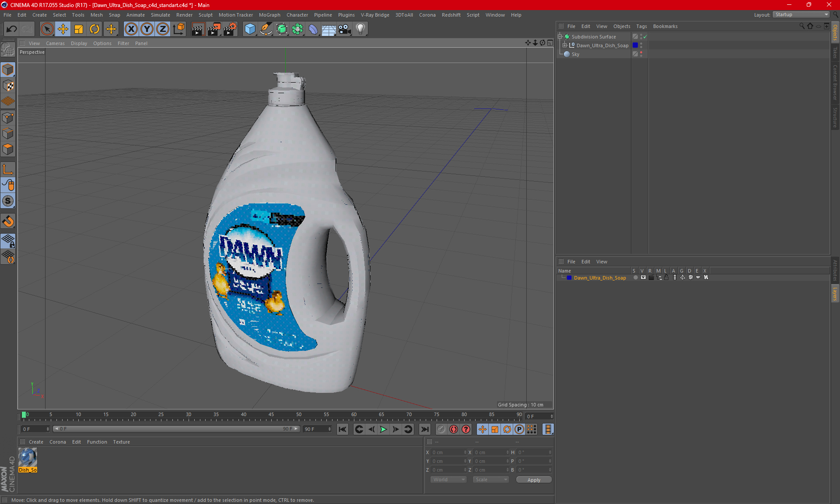This screenshot has width=840, height=504.
Task: Select the Live Selection tool
Action: coord(47,29)
